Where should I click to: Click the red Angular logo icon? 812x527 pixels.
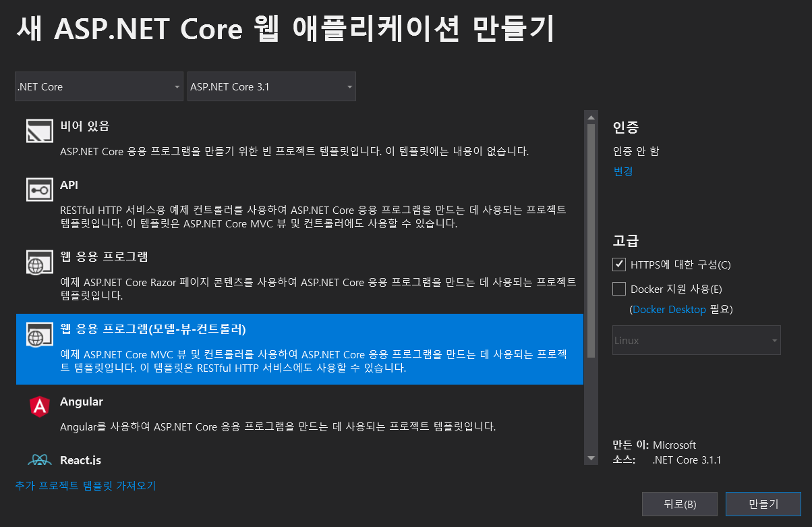click(40, 406)
